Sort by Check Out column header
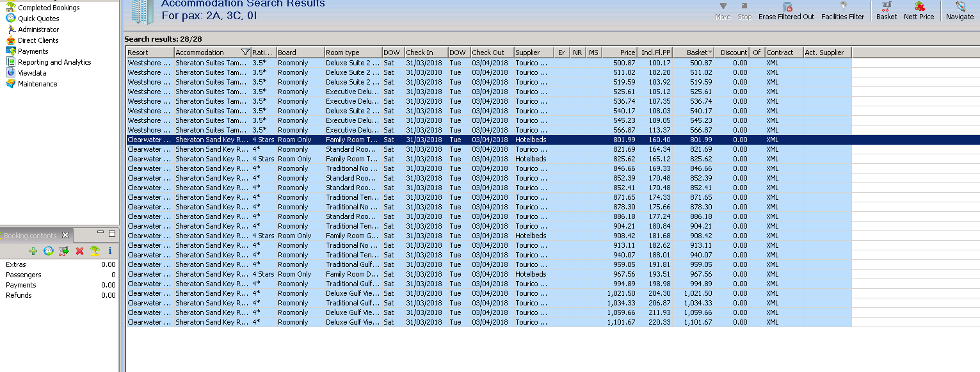Image resolution: width=980 pixels, height=372 pixels. click(x=492, y=53)
